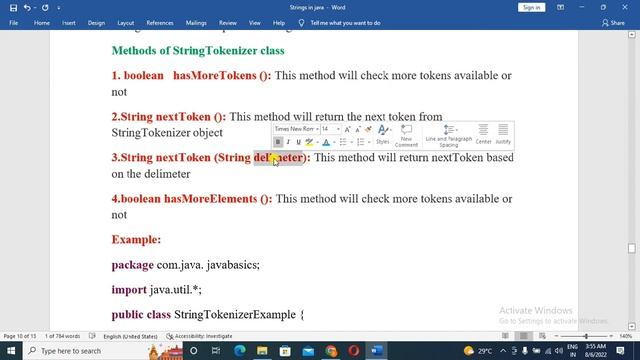Image resolution: width=640 pixels, height=360 pixels.
Task: Click the vertical scrollbar down arrow
Action: pos(632,327)
